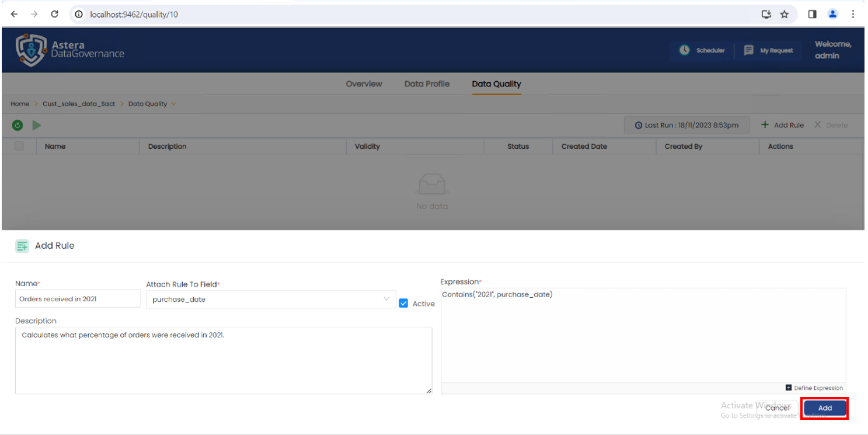Click the Astera DataGovernance logo

tap(70, 50)
